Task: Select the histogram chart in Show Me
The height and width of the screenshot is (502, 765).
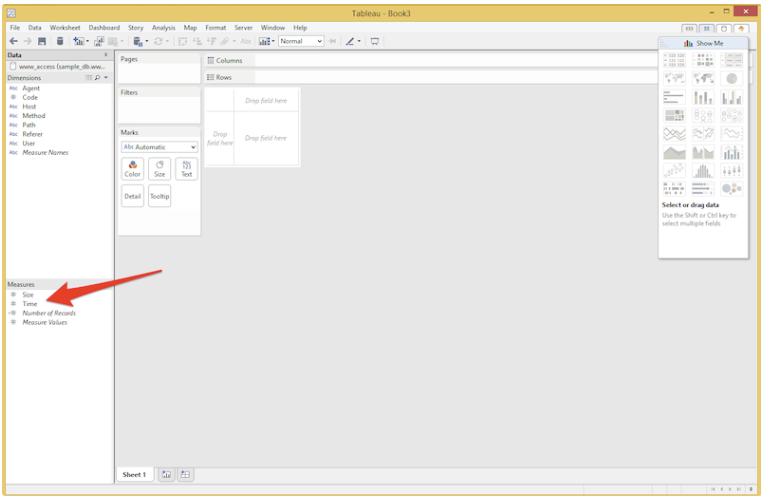Action: coord(703,171)
